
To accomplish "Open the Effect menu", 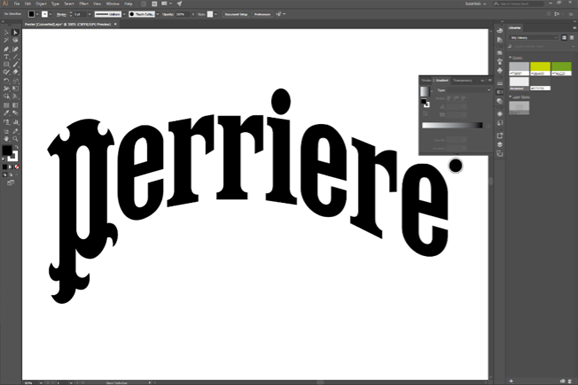I will 84,4.
